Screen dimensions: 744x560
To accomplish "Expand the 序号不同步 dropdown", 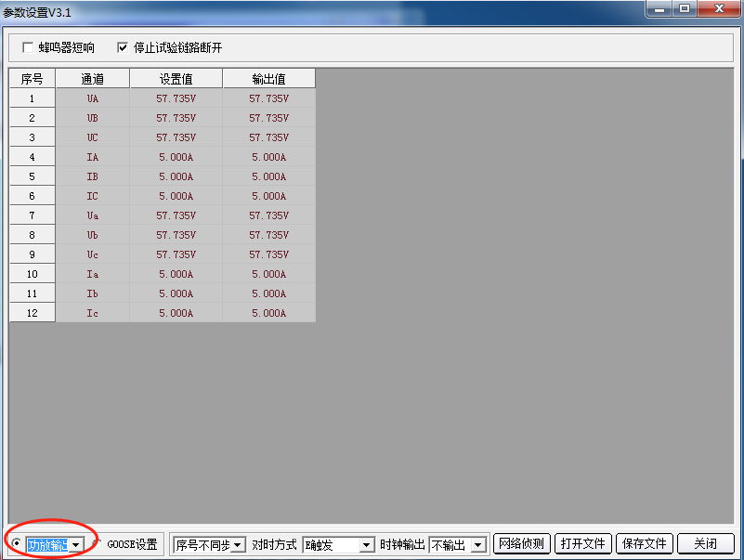I will (x=238, y=545).
